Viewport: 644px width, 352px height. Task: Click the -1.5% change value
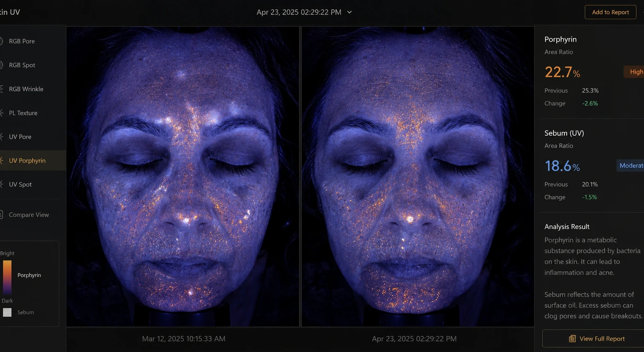click(x=589, y=197)
